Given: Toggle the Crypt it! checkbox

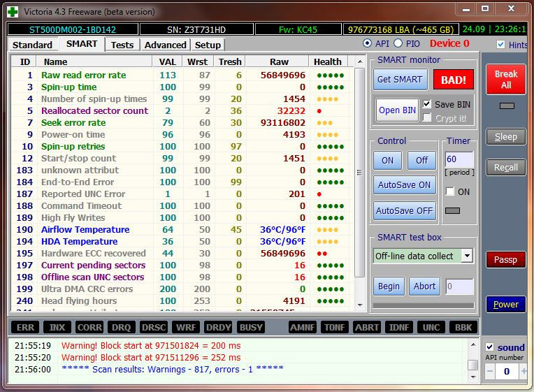Looking at the screenshot, I should click(427, 118).
